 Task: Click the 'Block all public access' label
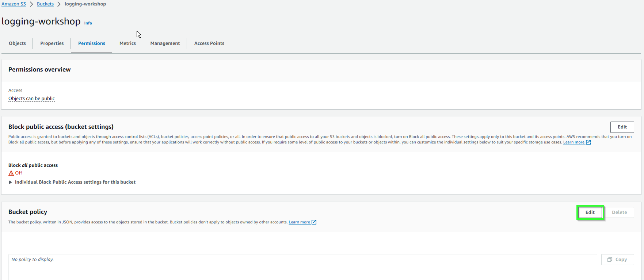tap(33, 165)
